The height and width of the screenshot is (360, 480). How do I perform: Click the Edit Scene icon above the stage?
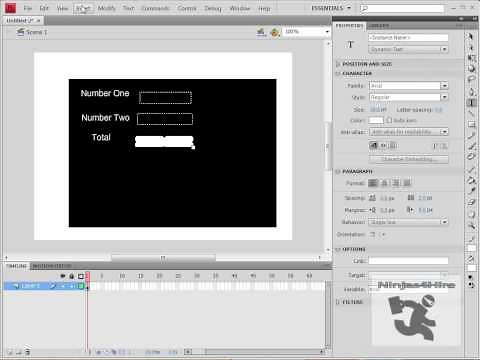[x=261, y=32]
